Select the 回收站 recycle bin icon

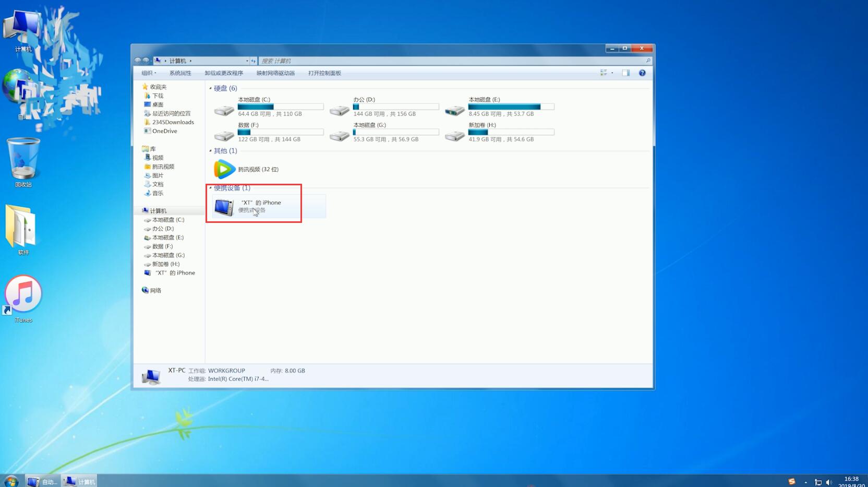[23, 162]
